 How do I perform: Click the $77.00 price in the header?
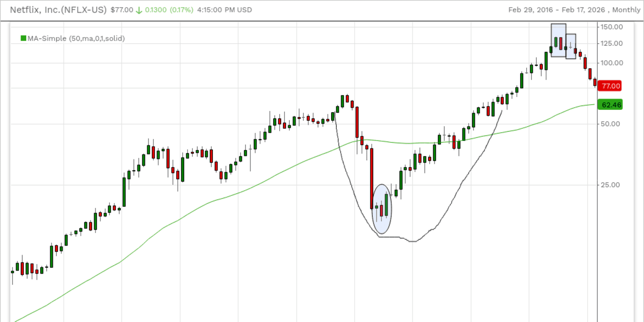[122, 10]
